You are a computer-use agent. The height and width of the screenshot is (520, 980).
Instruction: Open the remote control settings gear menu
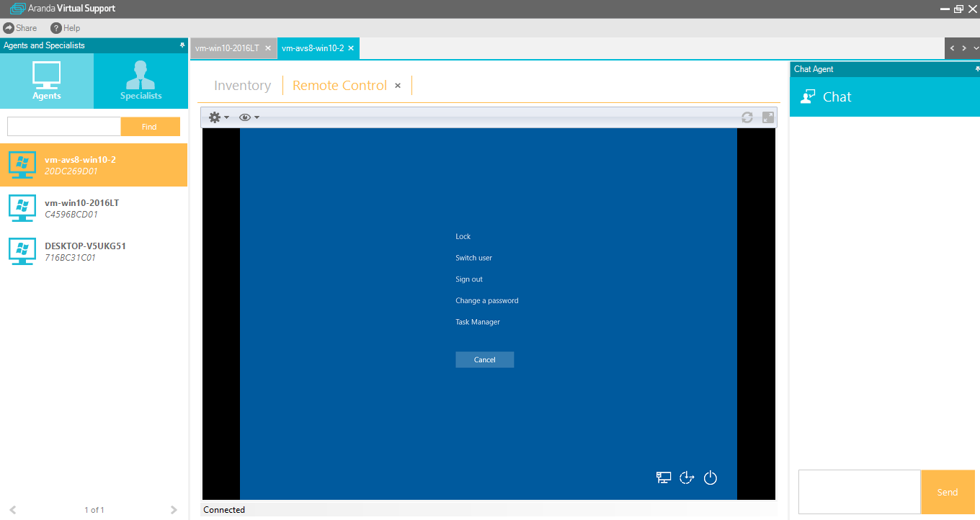pyautogui.click(x=218, y=117)
